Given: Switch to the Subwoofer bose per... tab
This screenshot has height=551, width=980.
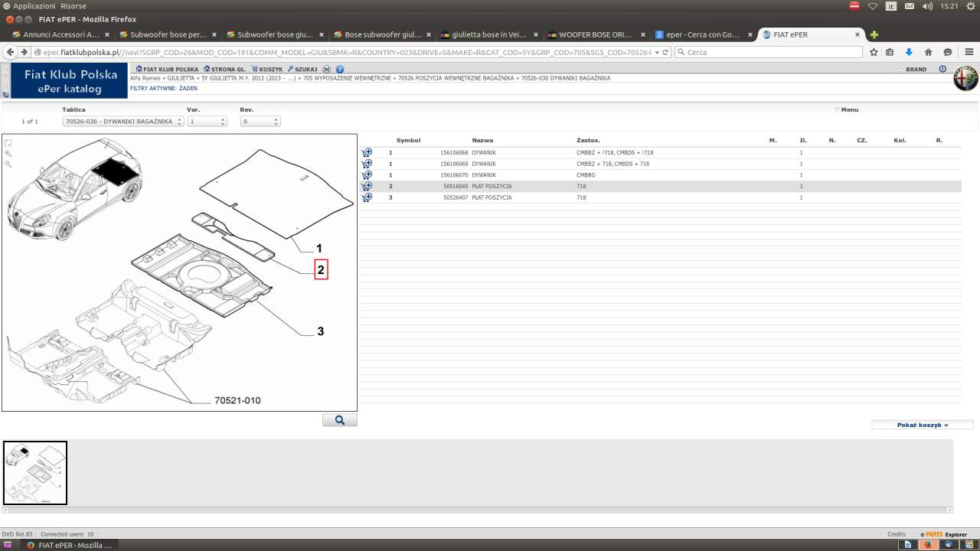Looking at the screenshot, I should [x=168, y=34].
